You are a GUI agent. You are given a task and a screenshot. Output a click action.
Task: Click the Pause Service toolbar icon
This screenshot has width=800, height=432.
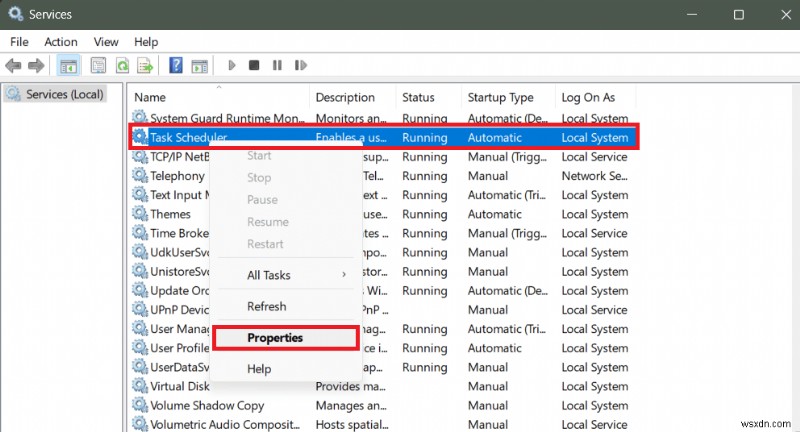277,65
